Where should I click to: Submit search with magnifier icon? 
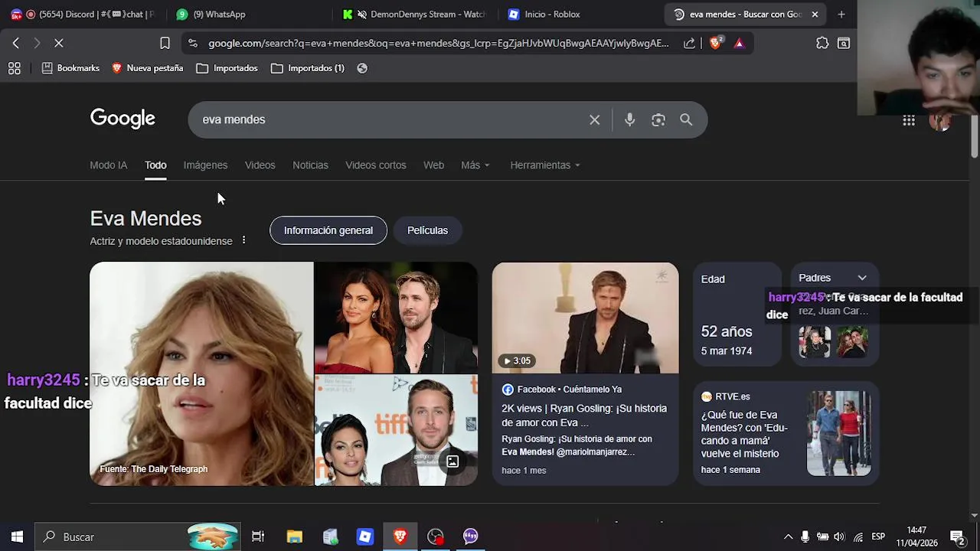coord(686,119)
